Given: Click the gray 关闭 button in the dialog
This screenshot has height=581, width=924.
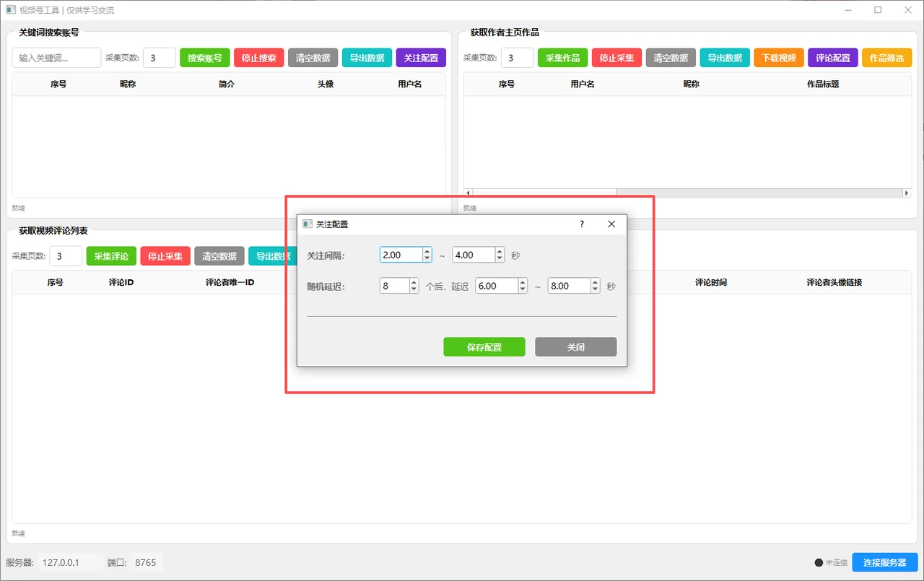Looking at the screenshot, I should tap(576, 347).
